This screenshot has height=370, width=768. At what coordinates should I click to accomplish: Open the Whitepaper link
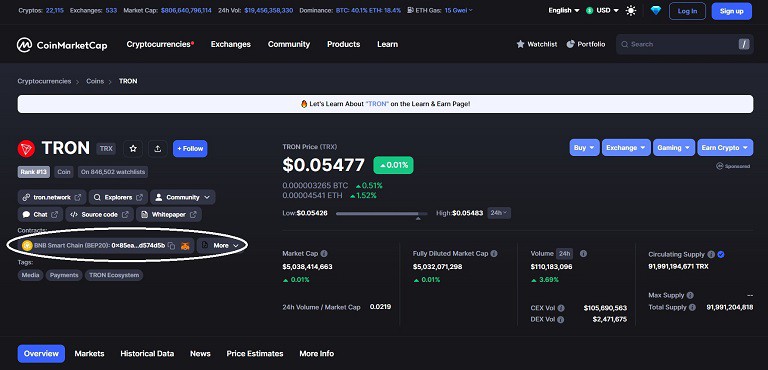pyautogui.click(x=168, y=215)
